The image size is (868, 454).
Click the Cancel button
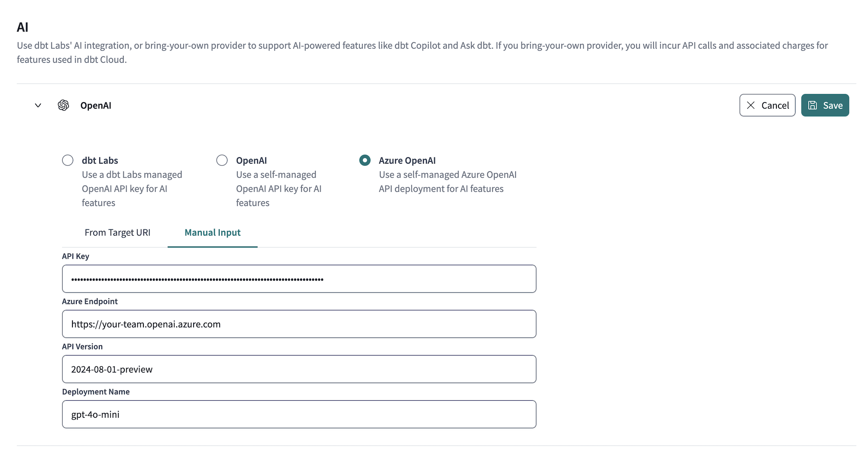click(767, 105)
